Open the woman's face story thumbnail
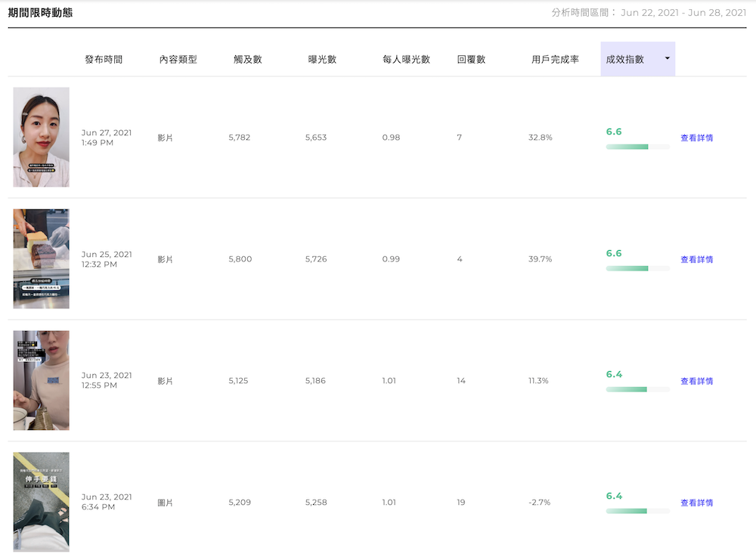 (41, 137)
